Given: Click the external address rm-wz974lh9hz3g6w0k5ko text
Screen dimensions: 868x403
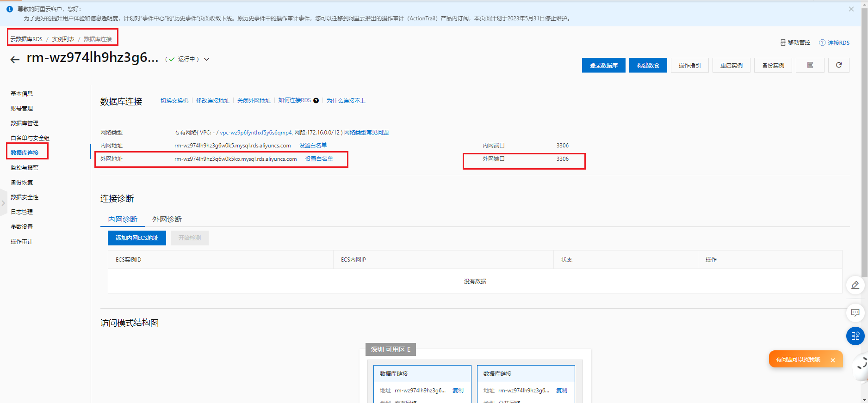Looking at the screenshot, I should point(236,159).
